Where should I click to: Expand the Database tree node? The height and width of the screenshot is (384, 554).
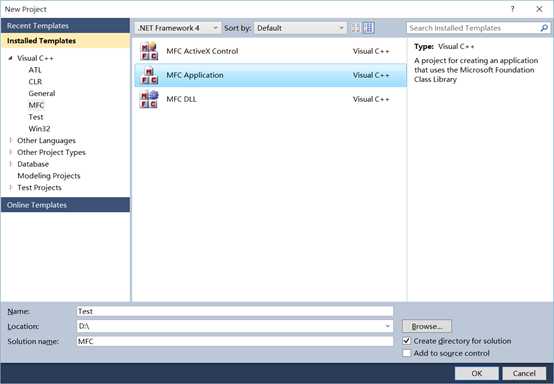point(11,164)
